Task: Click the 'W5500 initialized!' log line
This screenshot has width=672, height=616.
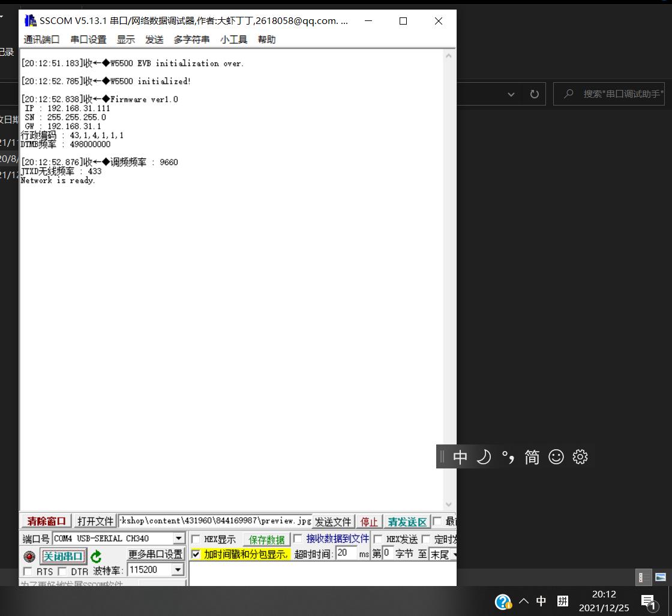Action: coord(151,81)
